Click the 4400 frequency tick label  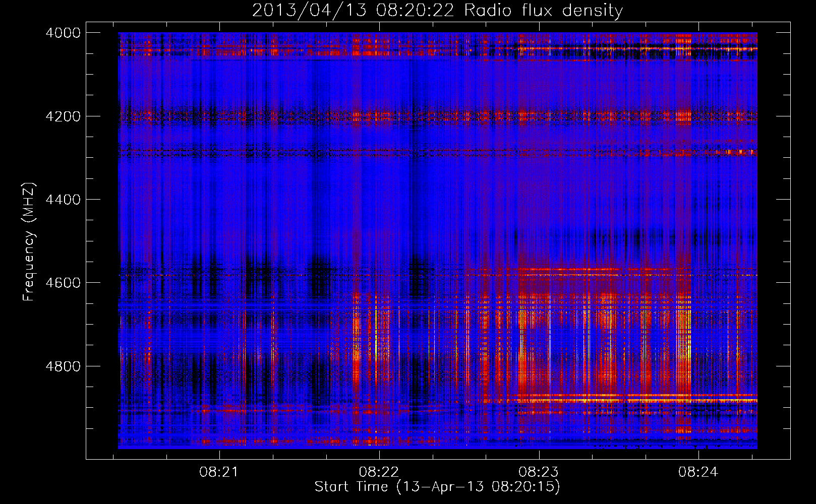pos(63,200)
